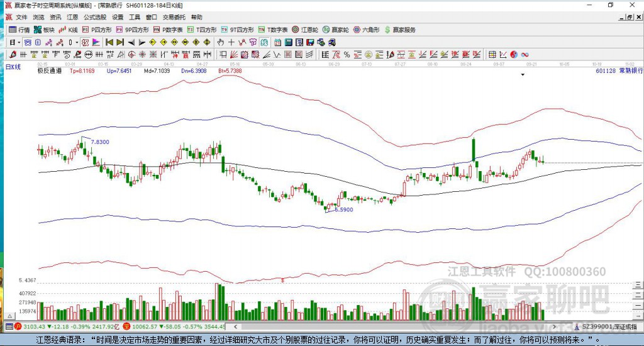Select the zigzag wave line tool
The width and height of the screenshot is (644, 346).
point(277,55)
